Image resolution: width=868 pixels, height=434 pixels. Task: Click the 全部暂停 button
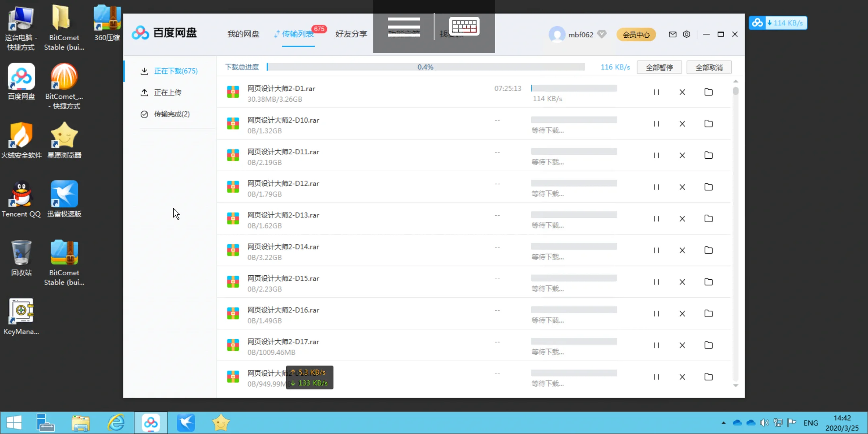point(659,67)
